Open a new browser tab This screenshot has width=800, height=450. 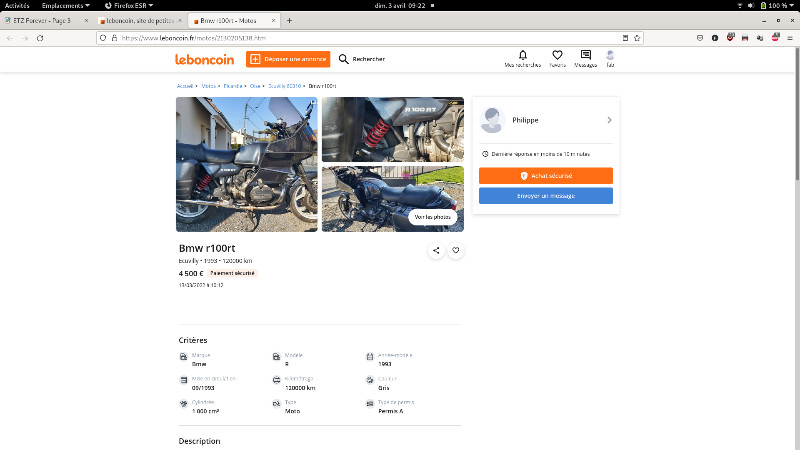289,21
